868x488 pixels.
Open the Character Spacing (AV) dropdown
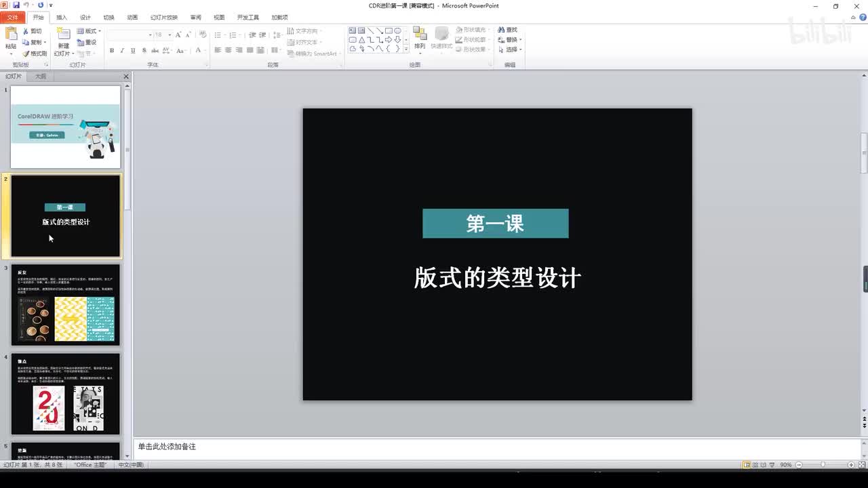point(167,50)
